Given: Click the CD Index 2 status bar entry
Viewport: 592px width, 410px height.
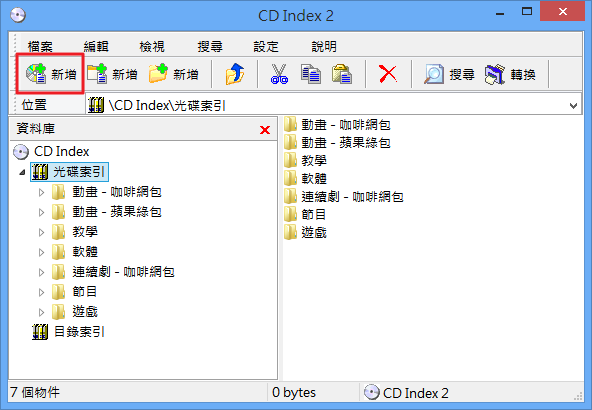Looking at the screenshot, I should 406,393.
